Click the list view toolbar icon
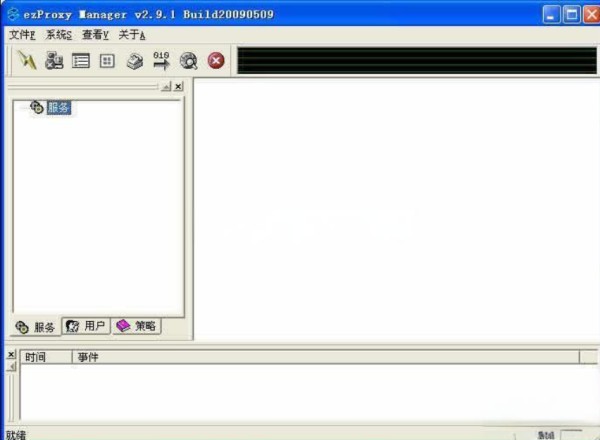 point(81,61)
